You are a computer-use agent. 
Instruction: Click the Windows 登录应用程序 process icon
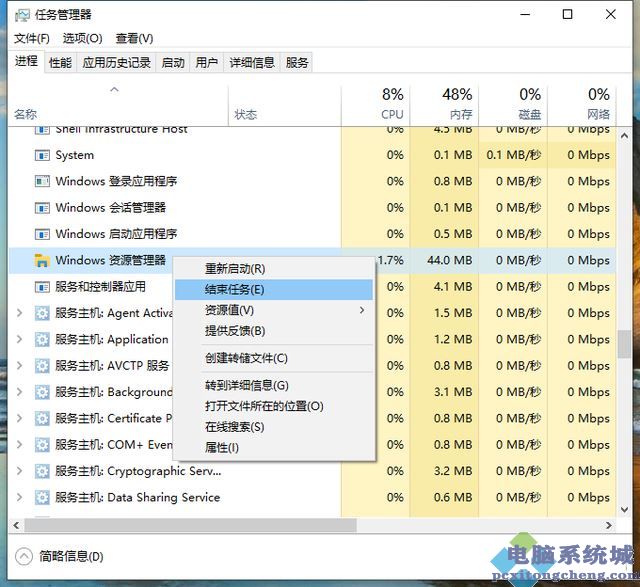(42, 181)
